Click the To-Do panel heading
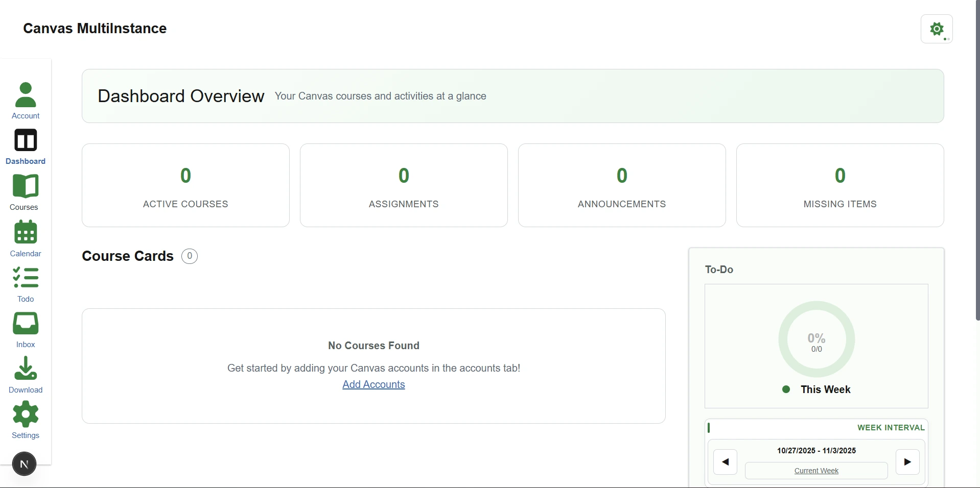 (x=719, y=270)
